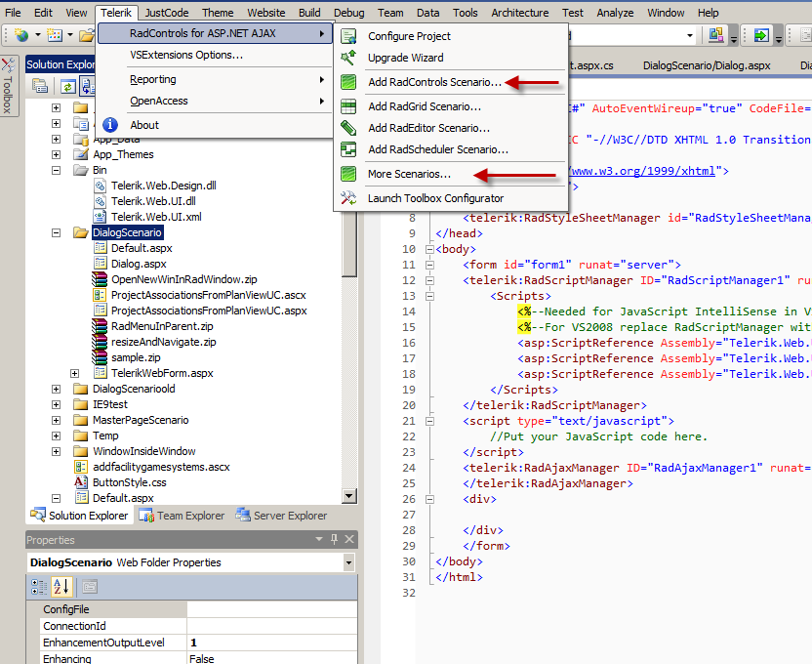The height and width of the screenshot is (664, 812).
Task: Click the blue About info icon
Action: click(x=111, y=125)
